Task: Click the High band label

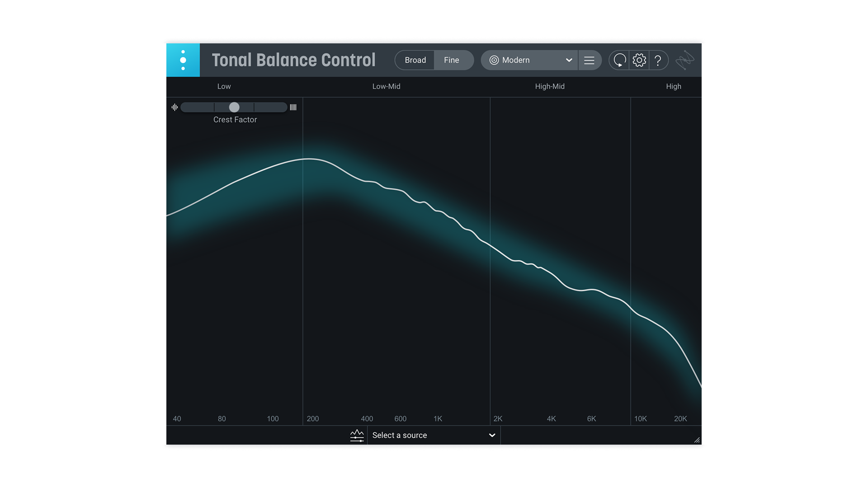Action: pos(673,86)
